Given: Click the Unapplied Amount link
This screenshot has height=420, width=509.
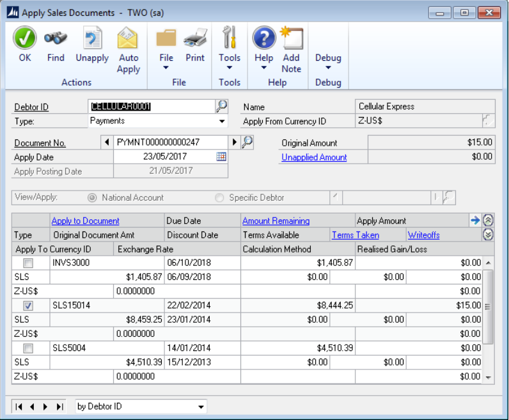Looking at the screenshot, I should (314, 157).
